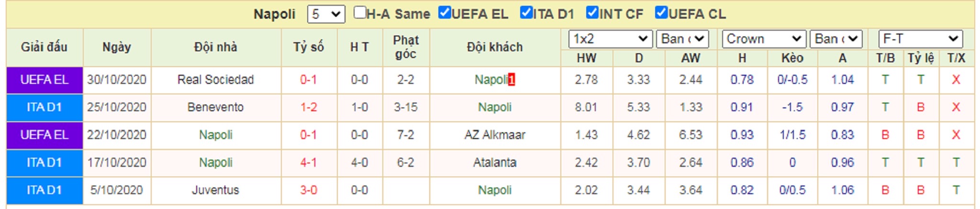Click the Benevento team name

(215, 107)
